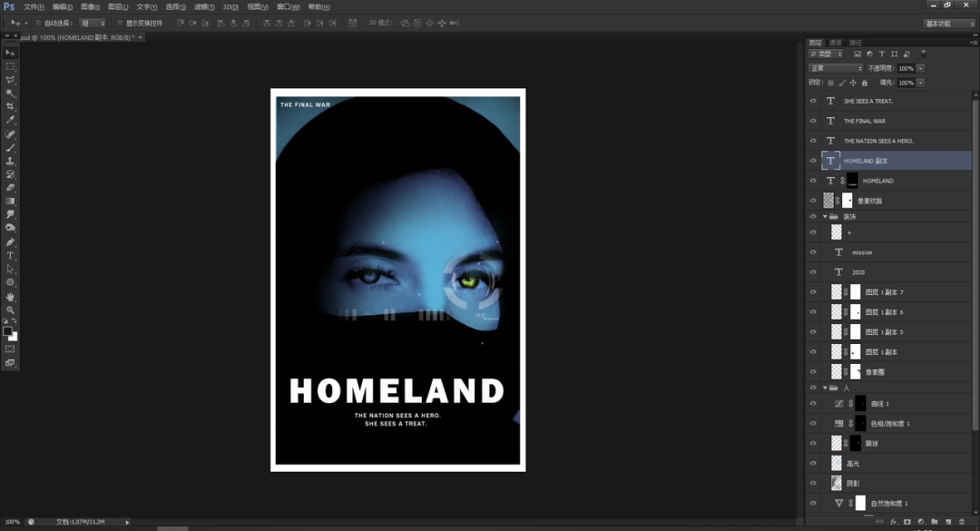Open the 组 auto-select dropdown
Screen dimensions: 980x531
pyautogui.click(x=93, y=23)
